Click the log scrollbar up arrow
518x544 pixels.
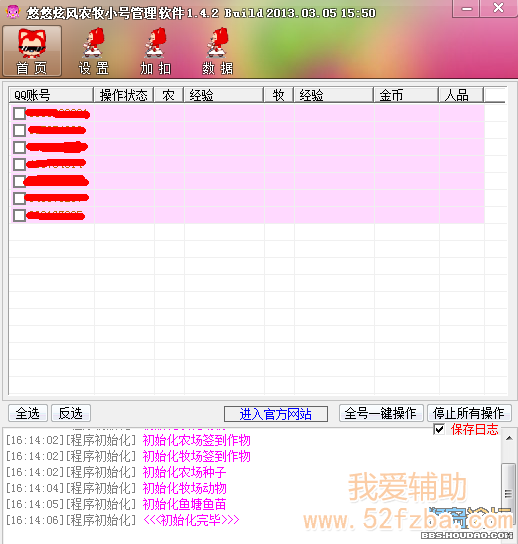[x=509, y=439]
